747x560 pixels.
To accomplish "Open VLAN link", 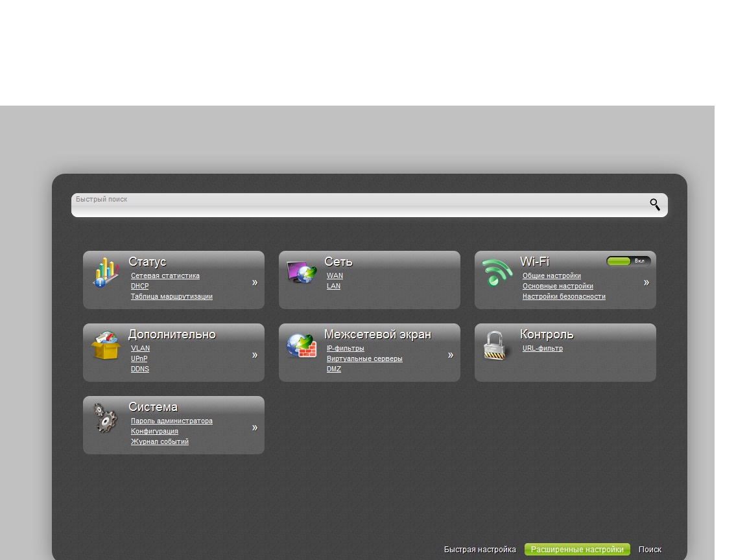I will point(140,349).
